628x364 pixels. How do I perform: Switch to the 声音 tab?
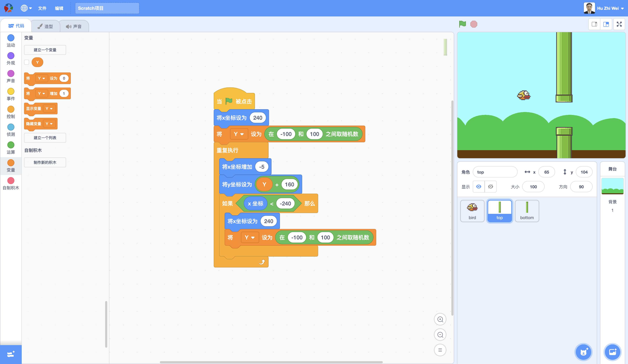pos(74,26)
